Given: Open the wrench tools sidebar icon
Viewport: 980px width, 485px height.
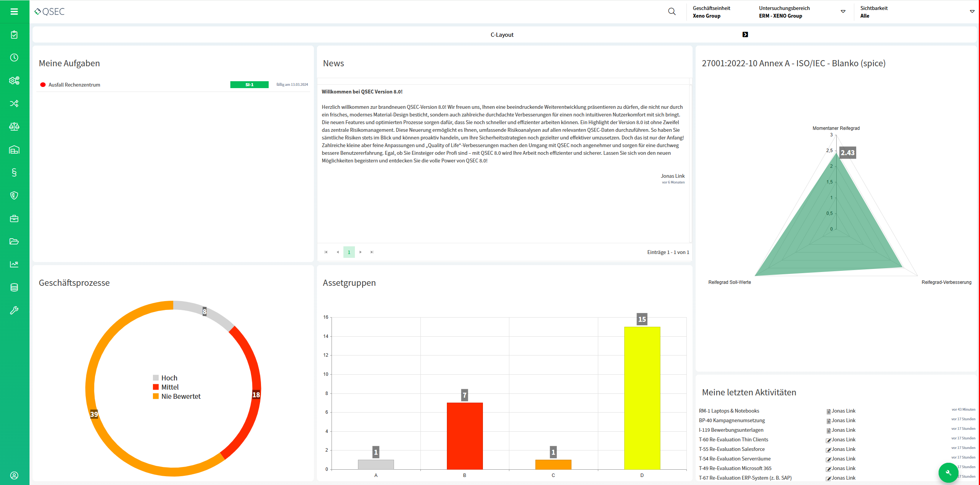Looking at the screenshot, I should [x=14, y=310].
